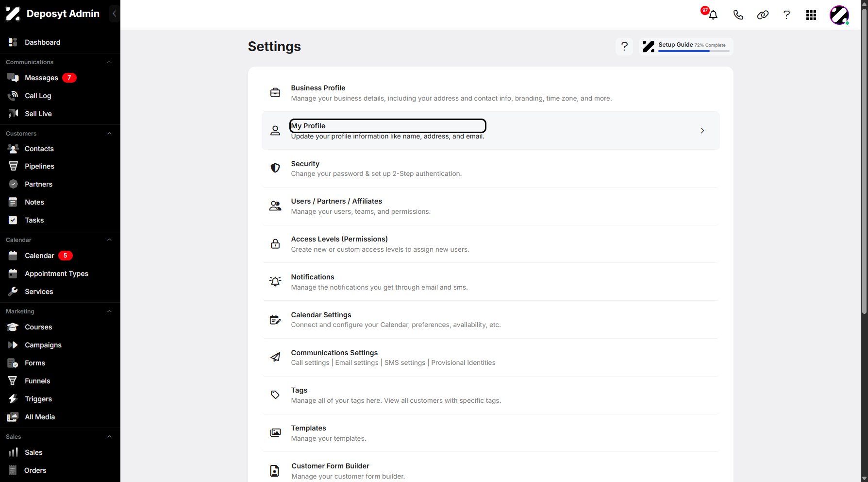Click the Partners checkmark icon
The image size is (868, 482).
point(13,184)
